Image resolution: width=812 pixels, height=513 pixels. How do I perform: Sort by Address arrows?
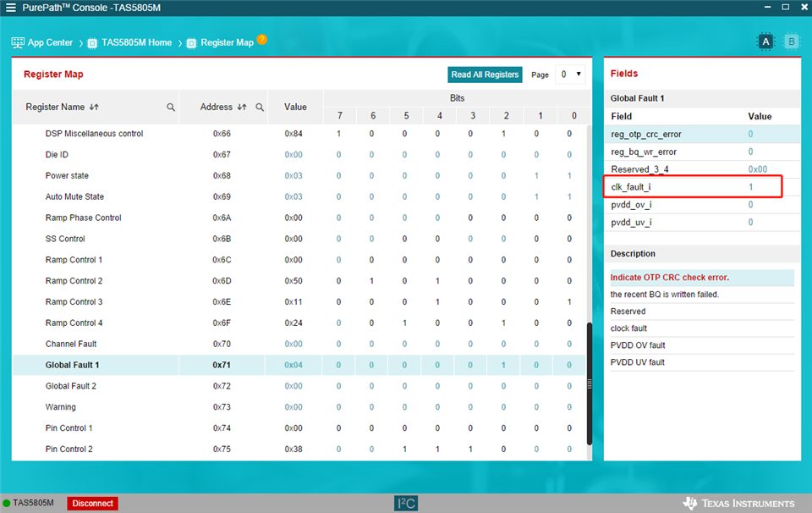[x=241, y=108]
